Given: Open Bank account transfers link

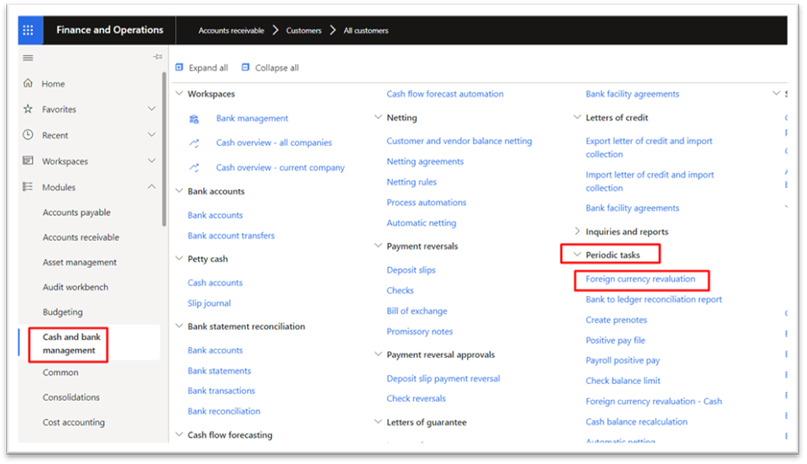Looking at the screenshot, I should point(231,236).
